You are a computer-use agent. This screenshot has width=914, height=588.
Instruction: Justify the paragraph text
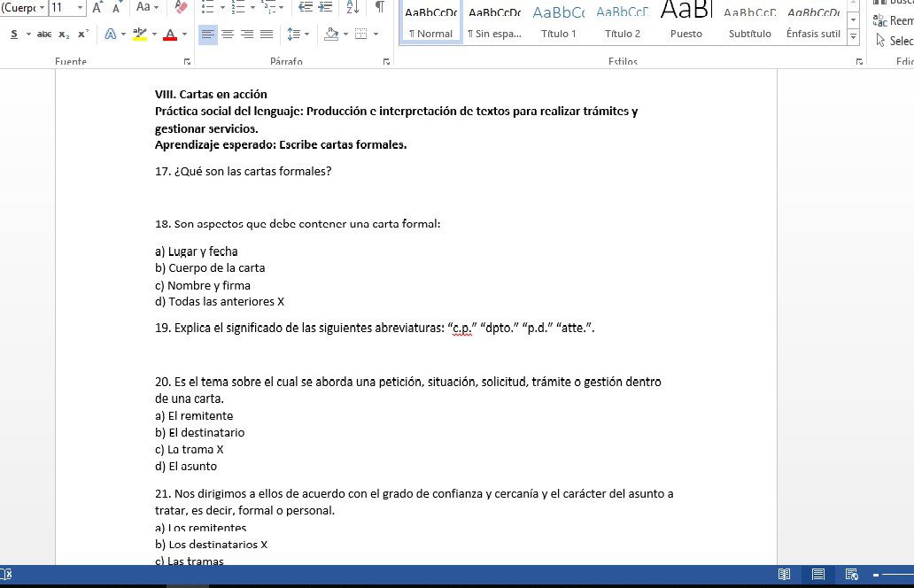(267, 35)
